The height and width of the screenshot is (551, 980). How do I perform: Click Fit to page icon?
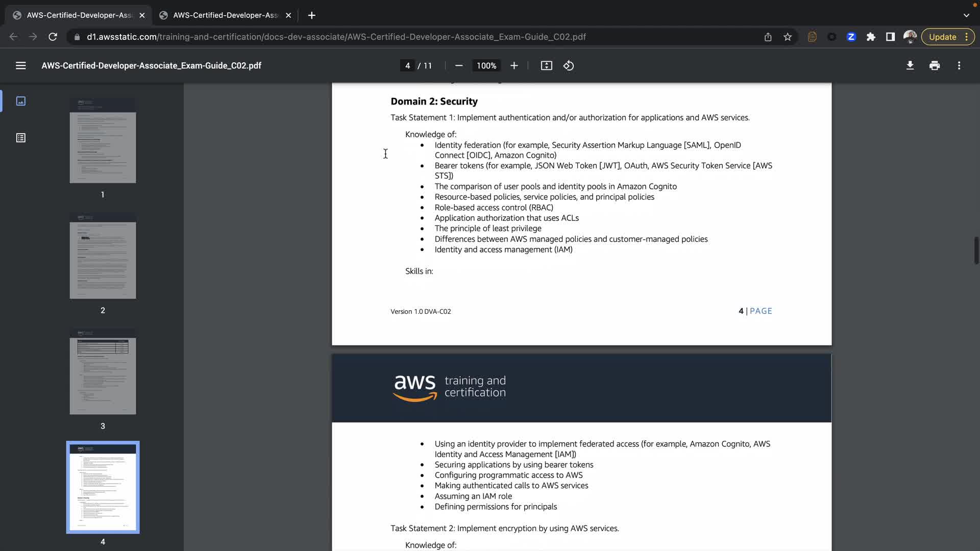point(546,66)
